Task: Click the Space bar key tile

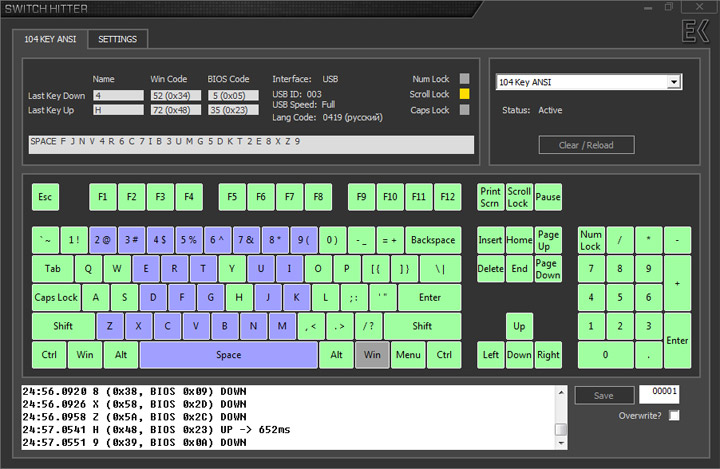Action: click(x=229, y=355)
